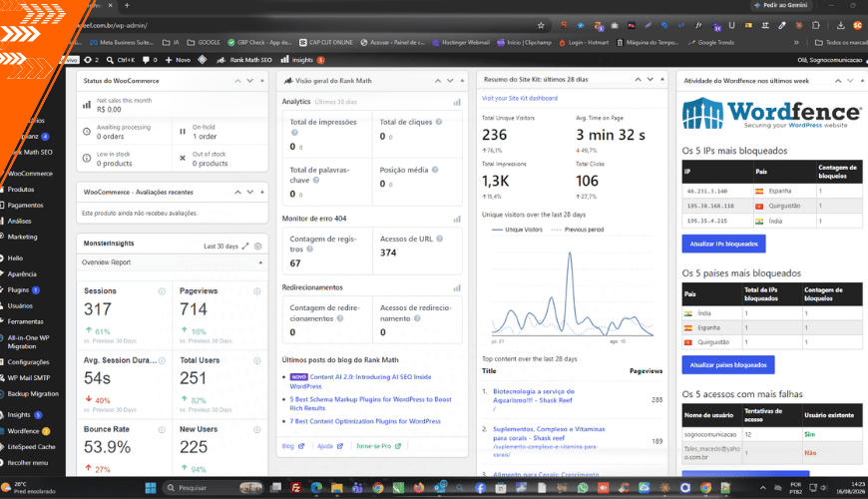
Task: Expand MonsterInsights report to full screen
Action: (245, 246)
